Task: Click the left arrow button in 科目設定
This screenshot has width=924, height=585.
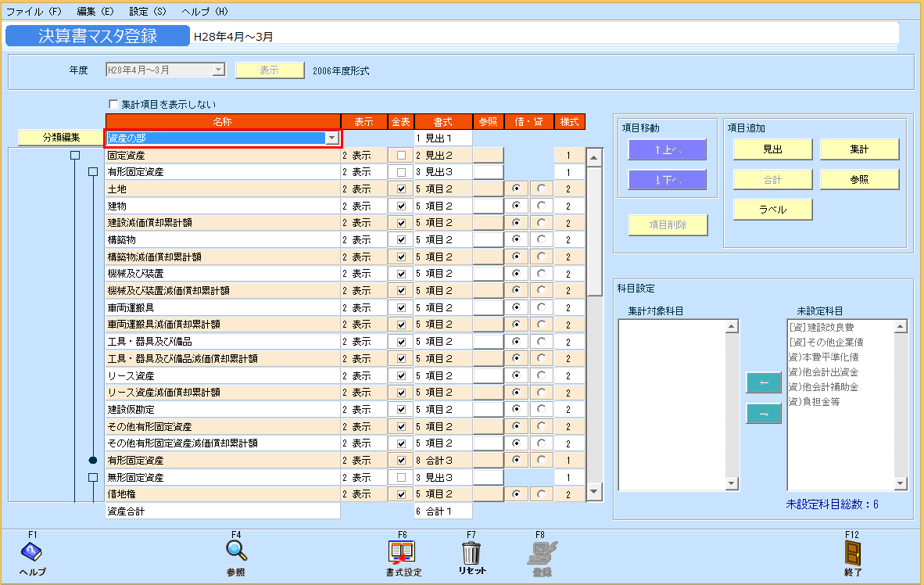Action: [764, 382]
